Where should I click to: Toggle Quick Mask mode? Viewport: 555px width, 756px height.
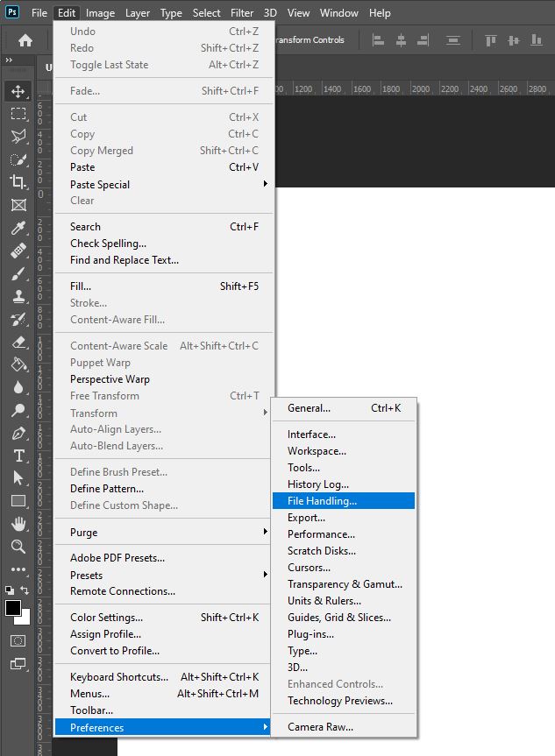point(18,640)
